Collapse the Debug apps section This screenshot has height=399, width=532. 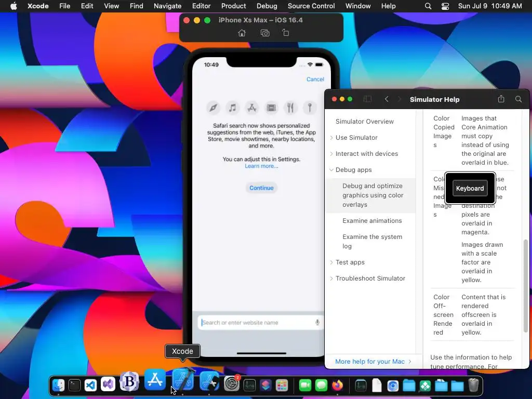point(331,170)
